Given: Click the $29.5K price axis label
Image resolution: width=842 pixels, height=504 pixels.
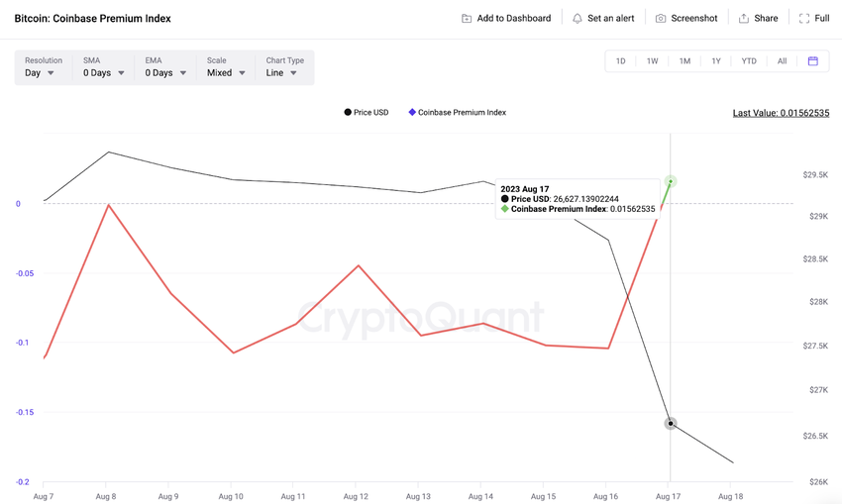Looking at the screenshot, I should click(815, 174).
